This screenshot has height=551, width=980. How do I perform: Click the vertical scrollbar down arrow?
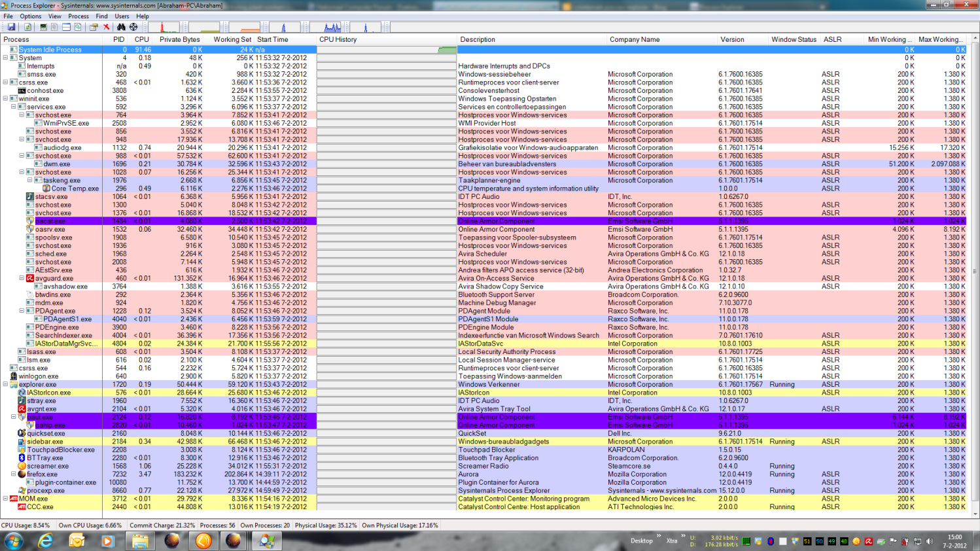(975, 514)
